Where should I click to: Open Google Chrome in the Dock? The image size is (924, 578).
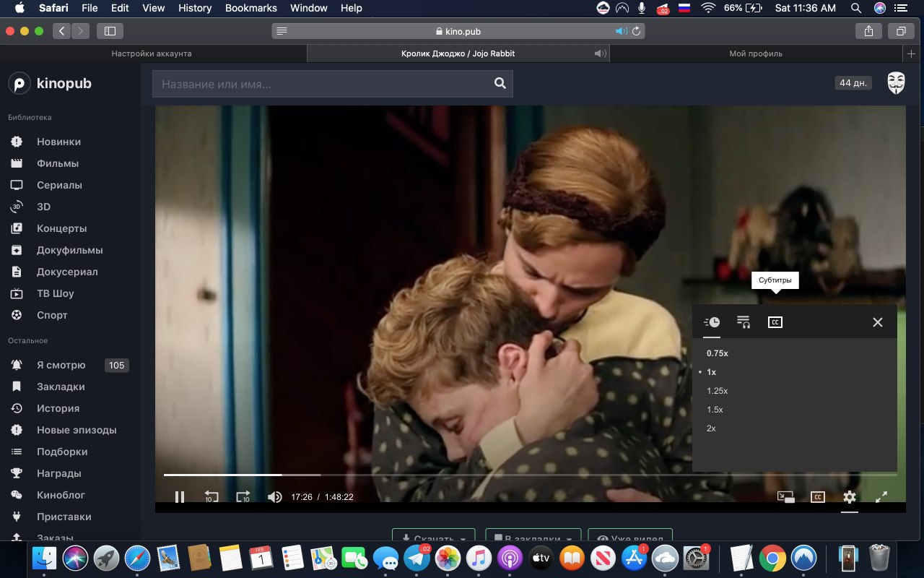[772, 558]
